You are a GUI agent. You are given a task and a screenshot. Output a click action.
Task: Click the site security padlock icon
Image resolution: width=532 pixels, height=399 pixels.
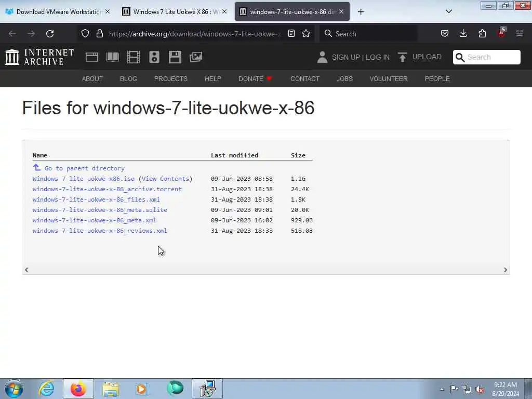99,33
